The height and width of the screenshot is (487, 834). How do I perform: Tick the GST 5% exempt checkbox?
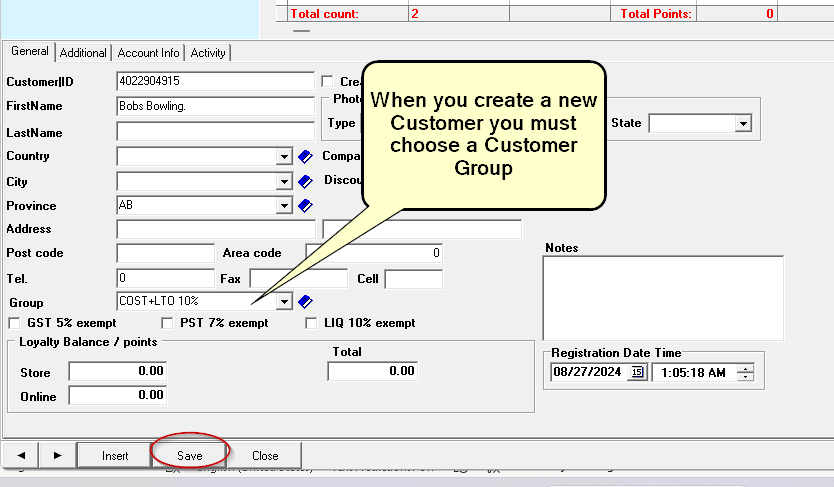14,323
